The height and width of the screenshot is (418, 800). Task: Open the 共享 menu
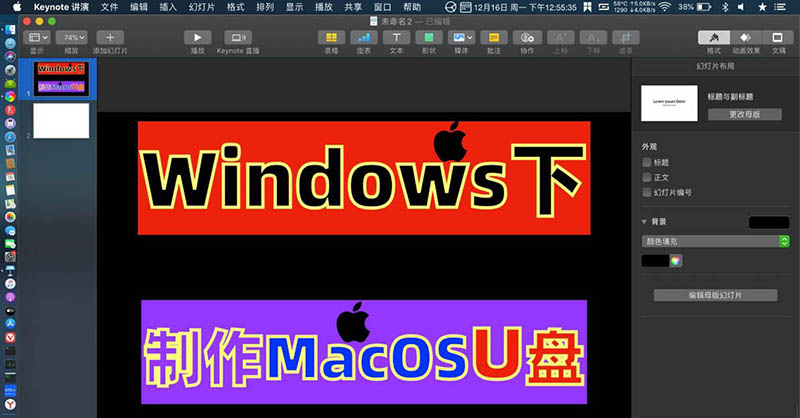tap(353, 7)
